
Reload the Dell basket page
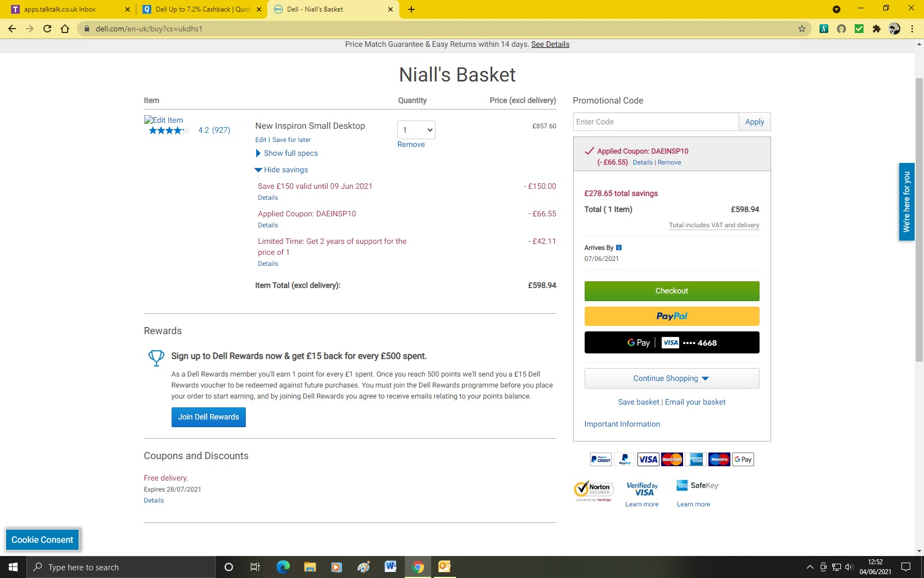47,29
